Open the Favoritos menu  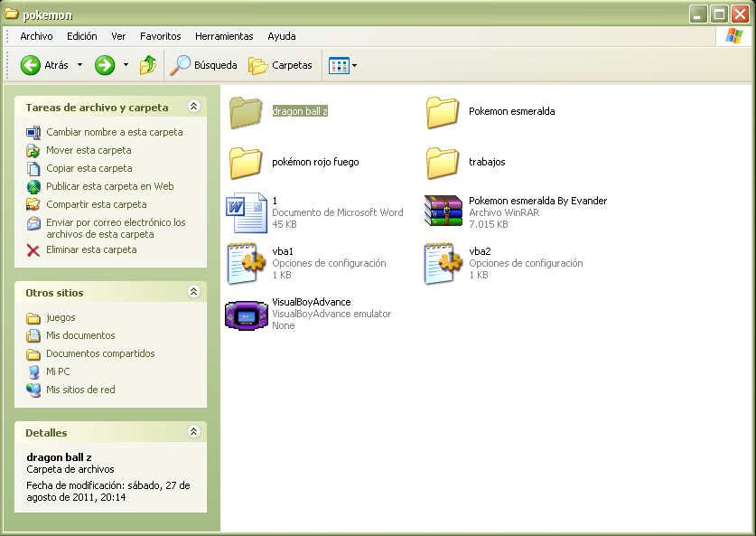pos(160,36)
